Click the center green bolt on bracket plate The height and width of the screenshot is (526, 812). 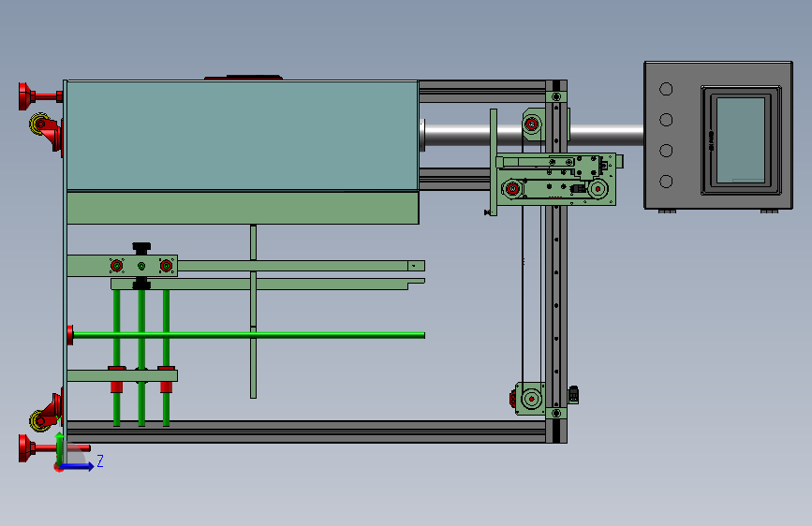(141, 266)
